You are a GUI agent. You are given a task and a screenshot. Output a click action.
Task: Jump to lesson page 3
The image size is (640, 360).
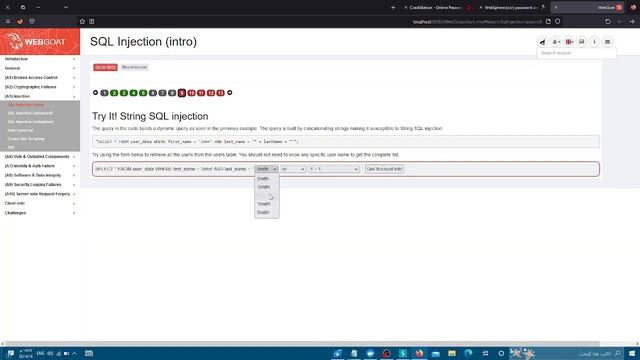coord(124,93)
